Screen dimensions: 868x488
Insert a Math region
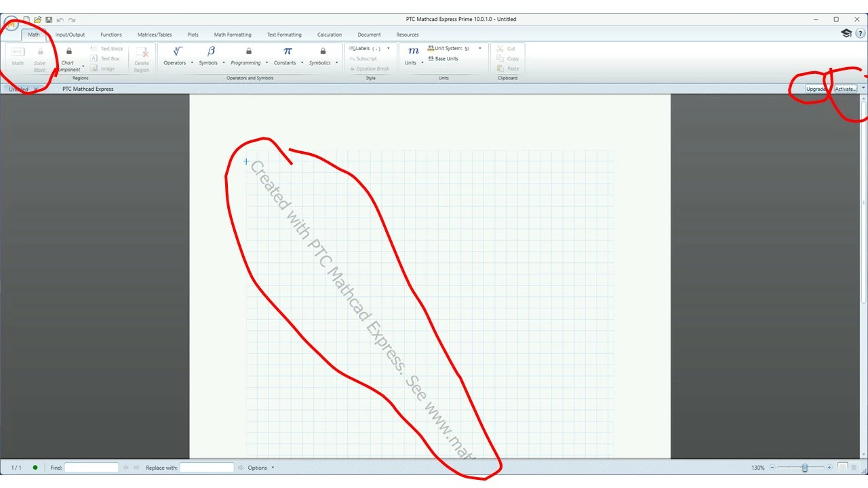coord(18,57)
